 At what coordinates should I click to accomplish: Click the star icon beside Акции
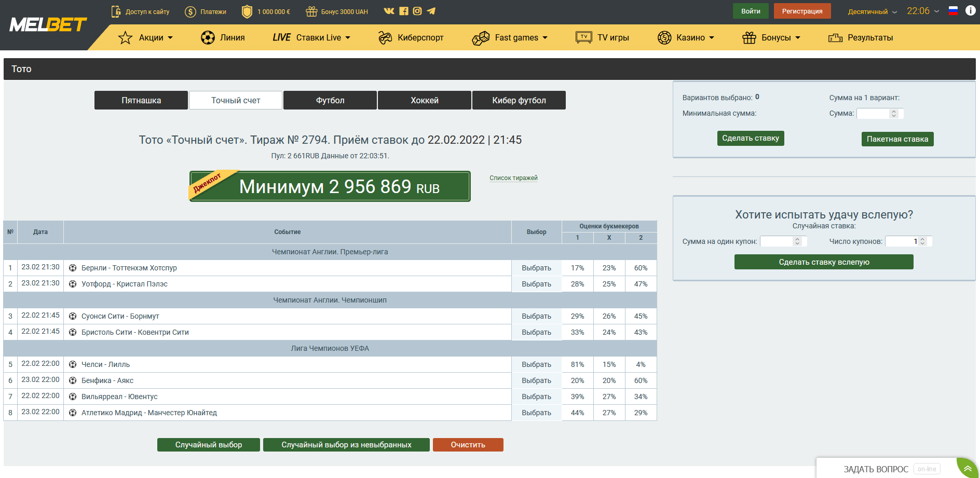(x=125, y=37)
